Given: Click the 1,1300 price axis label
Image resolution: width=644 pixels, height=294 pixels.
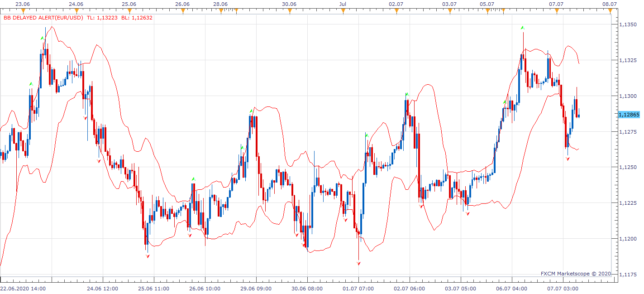Looking at the screenshot, I should (629, 96).
